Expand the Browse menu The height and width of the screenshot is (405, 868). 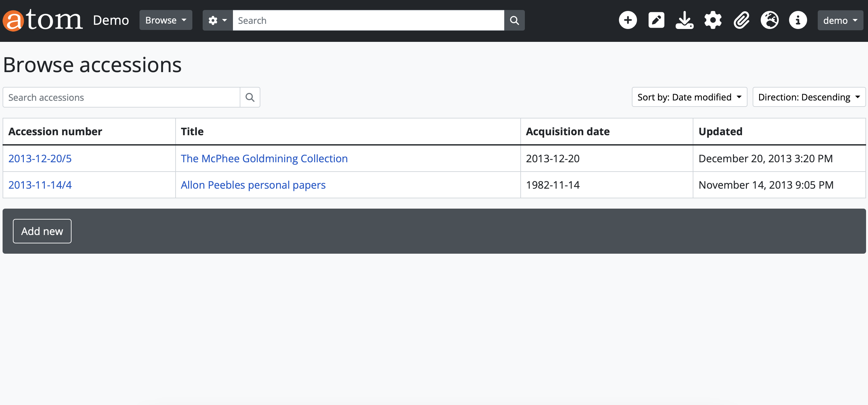coord(165,20)
